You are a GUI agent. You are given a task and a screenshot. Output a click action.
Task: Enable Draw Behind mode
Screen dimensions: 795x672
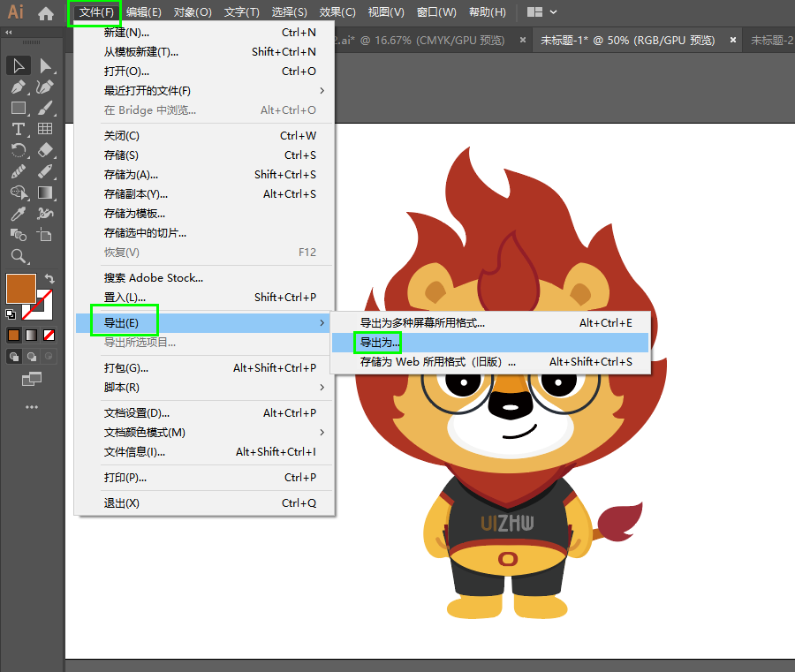tap(32, 357)
